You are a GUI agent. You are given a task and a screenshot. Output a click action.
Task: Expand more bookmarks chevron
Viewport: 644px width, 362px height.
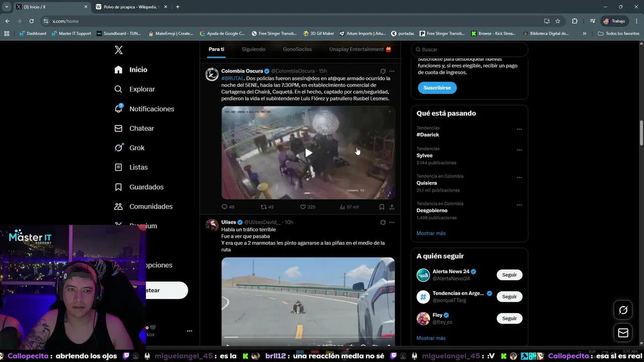[584, 34]
